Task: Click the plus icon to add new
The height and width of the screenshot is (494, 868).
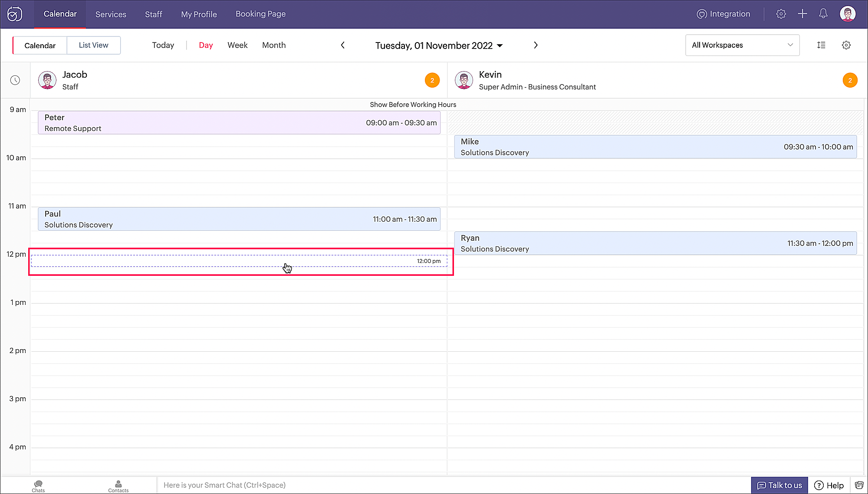Action: click(802, 14)
